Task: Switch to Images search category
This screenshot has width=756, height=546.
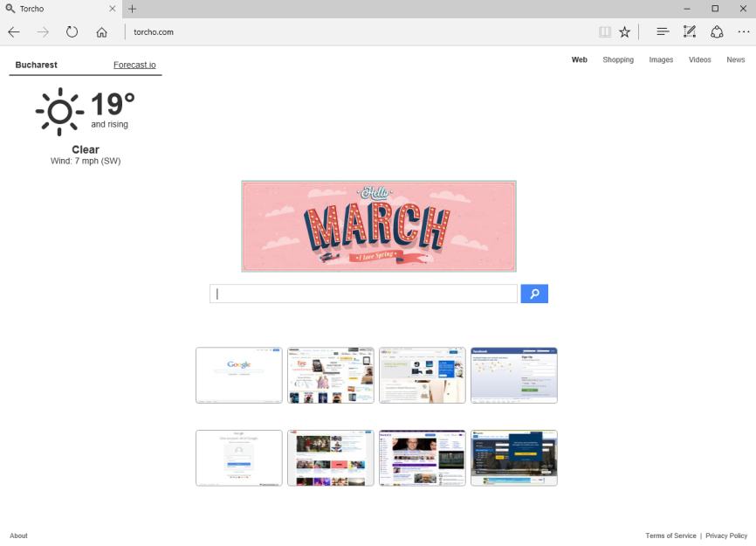Action: 661,59
